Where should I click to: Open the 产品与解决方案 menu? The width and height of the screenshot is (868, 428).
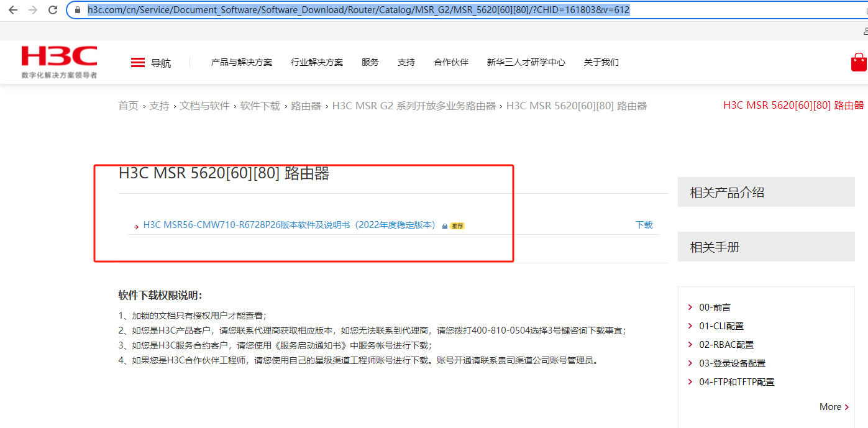tap(242, 62)
